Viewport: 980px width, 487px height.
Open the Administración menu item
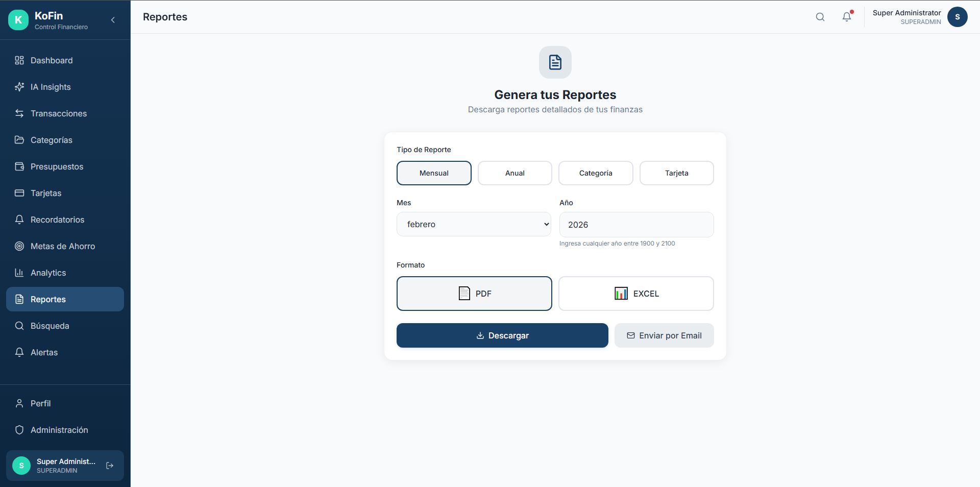pos(58,430)
